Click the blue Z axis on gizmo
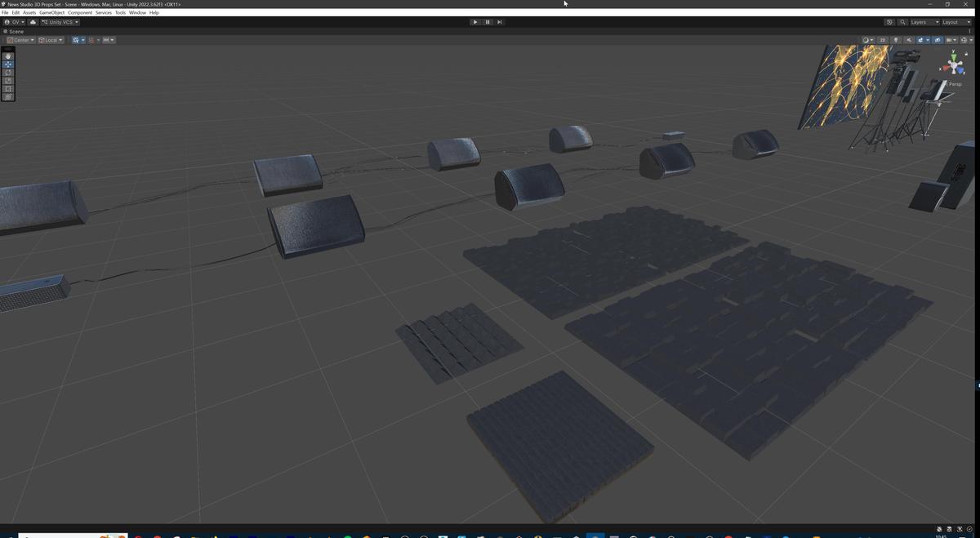 coord(960,70)
